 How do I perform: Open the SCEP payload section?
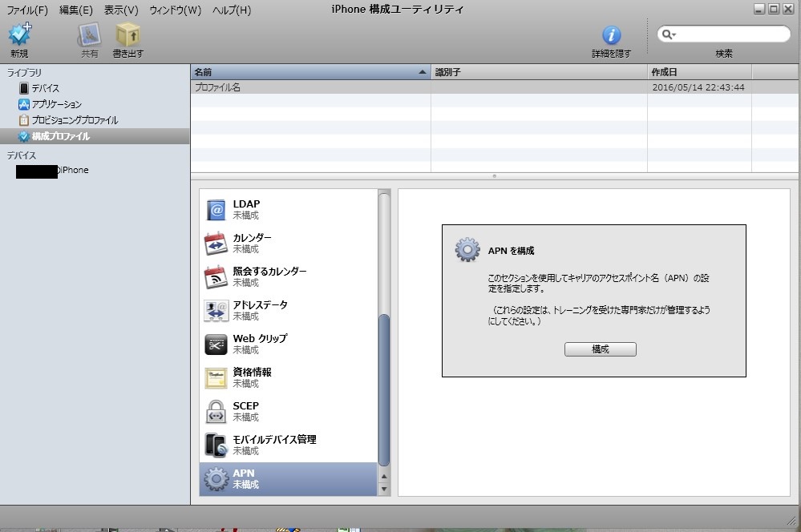[288, 412]
